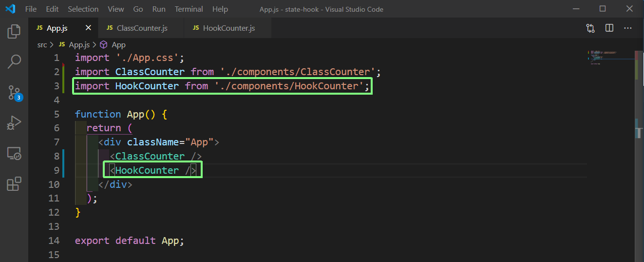644x262 pixels.
Task: Click the className attribute on line 7
Action: (153, 142)
